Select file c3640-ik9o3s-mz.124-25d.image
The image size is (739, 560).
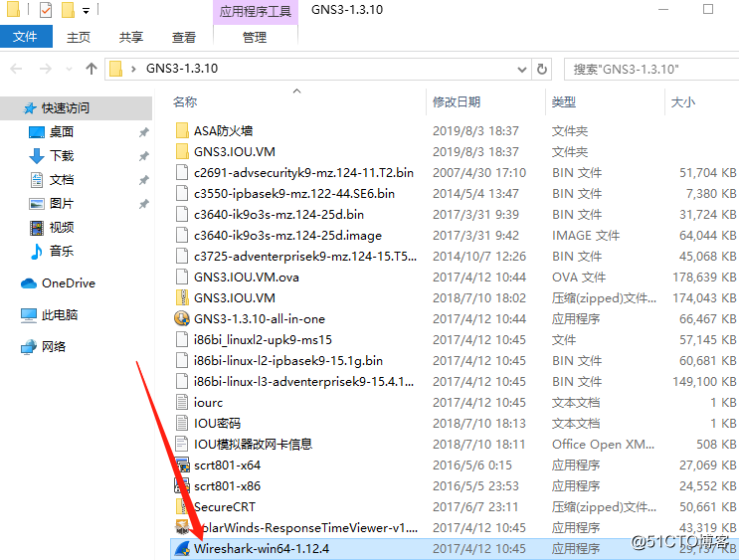point(287,235)
